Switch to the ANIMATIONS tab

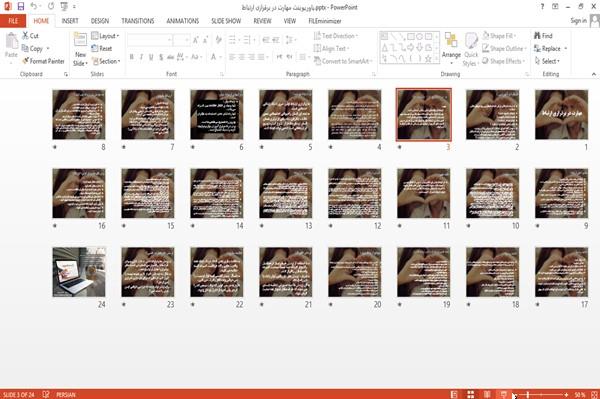pos(183,21)
